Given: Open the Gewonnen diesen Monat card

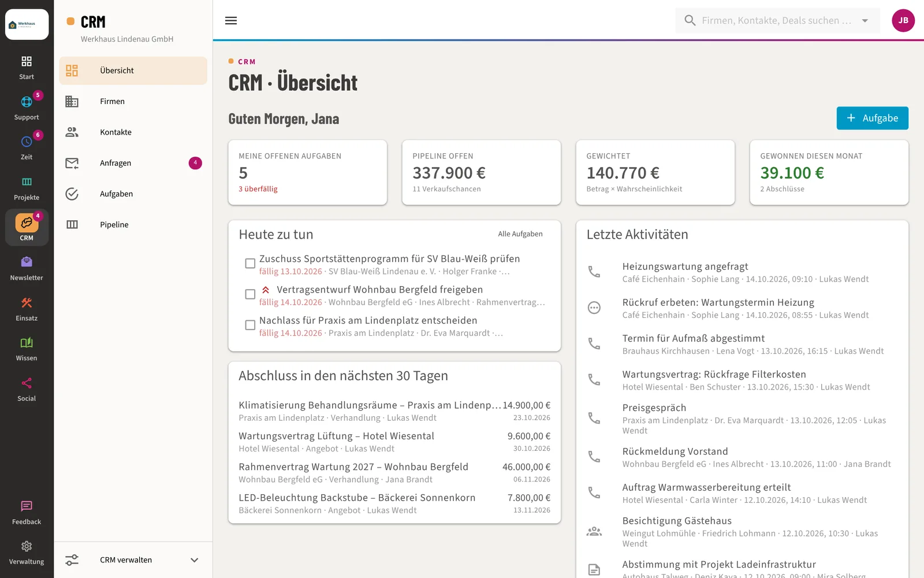Looking at the screenshot, I should coord(829,172).
